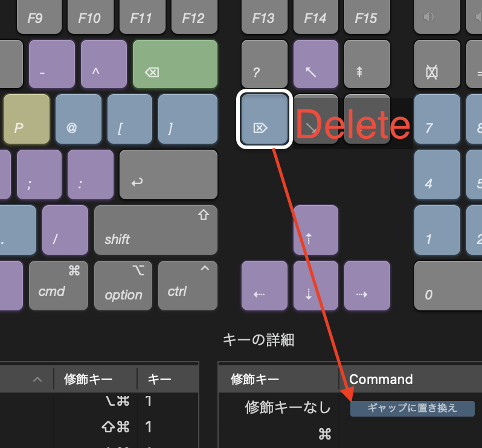Viewport: 482px width, 448px height.
Task: Toggle the ctrl modifier key
Action: 188,286
